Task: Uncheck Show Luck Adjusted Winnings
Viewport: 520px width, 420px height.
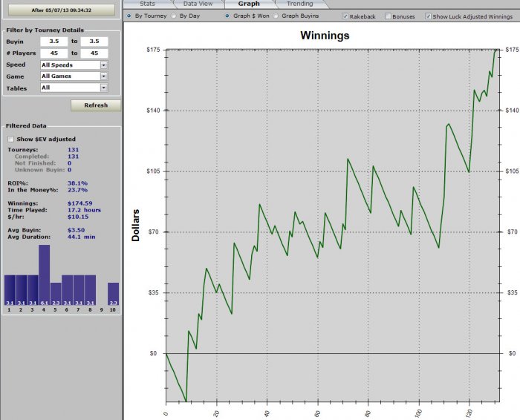Action: coord(428,16)
